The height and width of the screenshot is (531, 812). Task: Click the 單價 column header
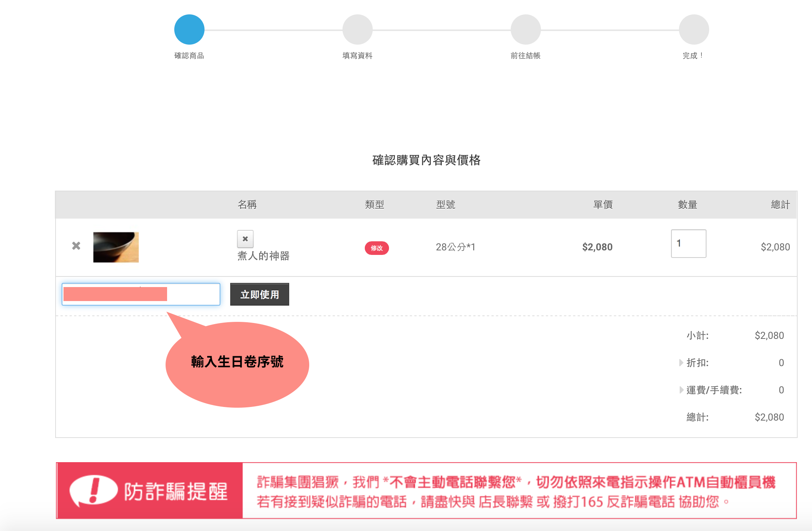603,205
